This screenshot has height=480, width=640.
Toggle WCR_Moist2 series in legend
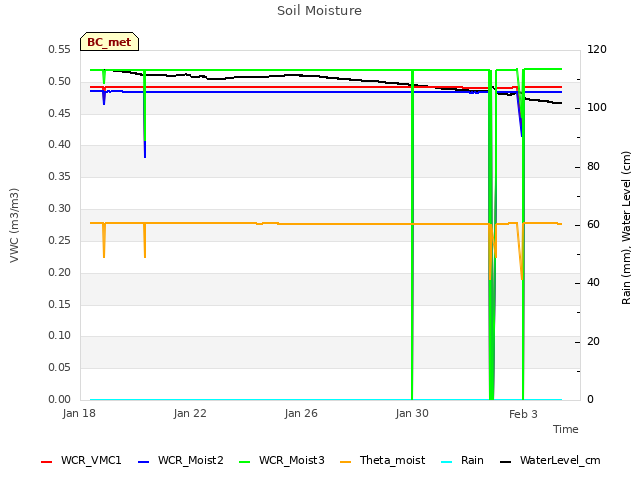(x=181, y=460)
